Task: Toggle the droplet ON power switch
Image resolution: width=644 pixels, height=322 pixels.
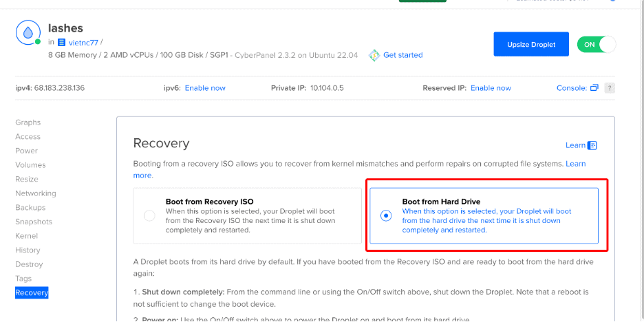Action: (597, 44)
